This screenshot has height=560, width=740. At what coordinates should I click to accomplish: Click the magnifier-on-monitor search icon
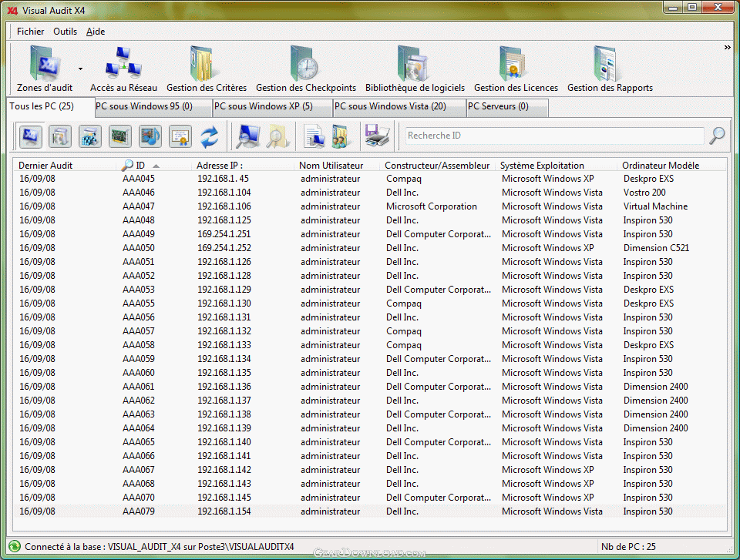pyautogui.click(x=247, y=136)
